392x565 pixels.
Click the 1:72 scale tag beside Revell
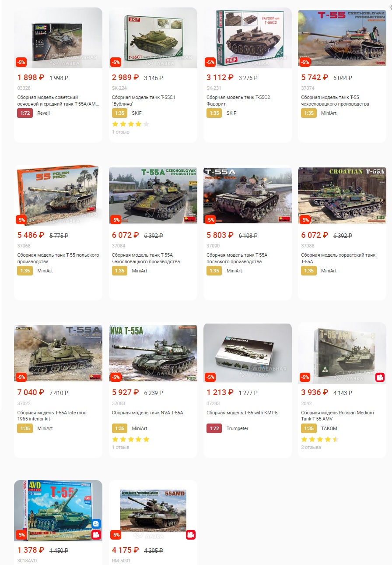(x=25, y=113)
